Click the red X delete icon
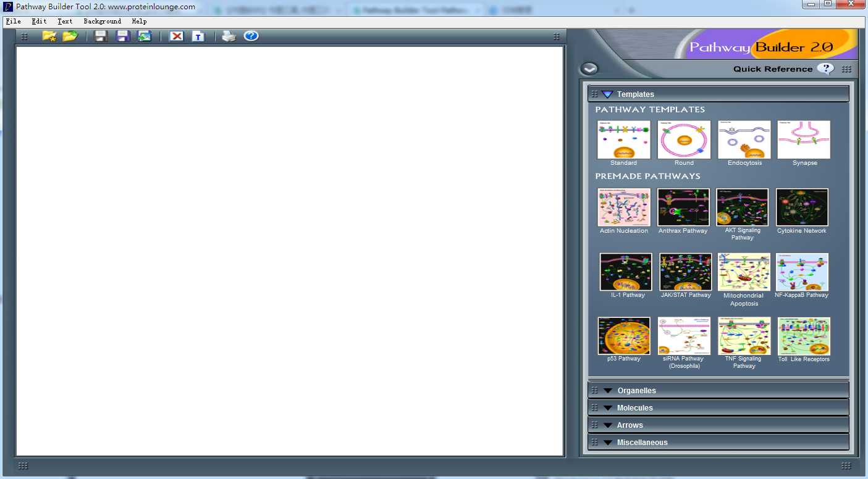 (x=177, y=36)
